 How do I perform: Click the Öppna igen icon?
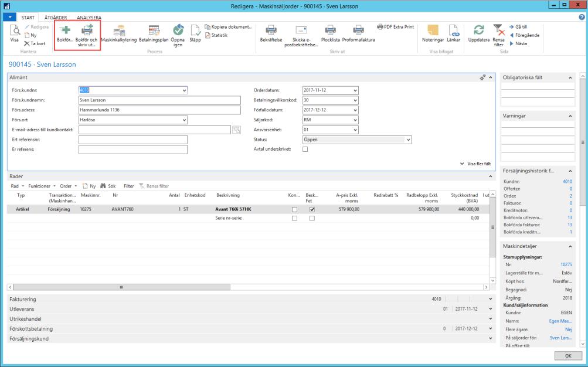click(178, 30)
